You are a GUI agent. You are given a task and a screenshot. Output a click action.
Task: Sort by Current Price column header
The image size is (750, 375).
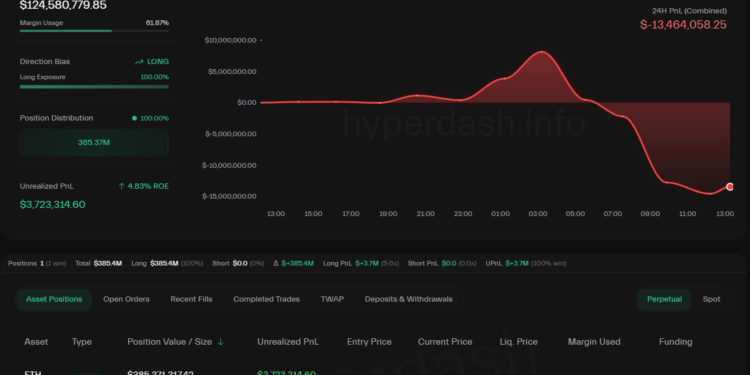pos(445,342)
